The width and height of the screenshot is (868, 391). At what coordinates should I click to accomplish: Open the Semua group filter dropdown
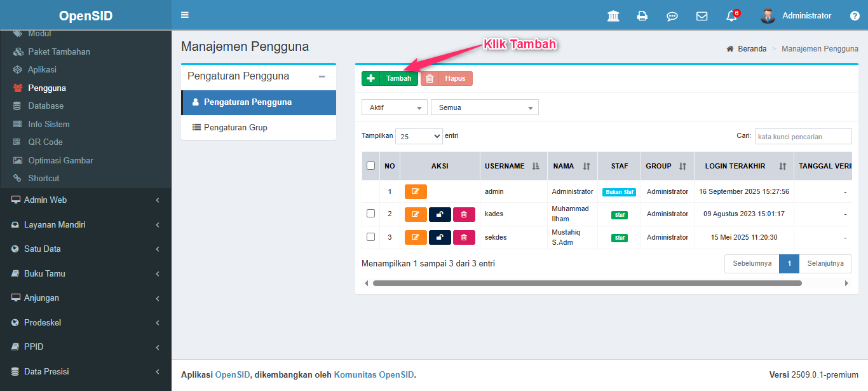pyautogui.click(x=484, y=107)
